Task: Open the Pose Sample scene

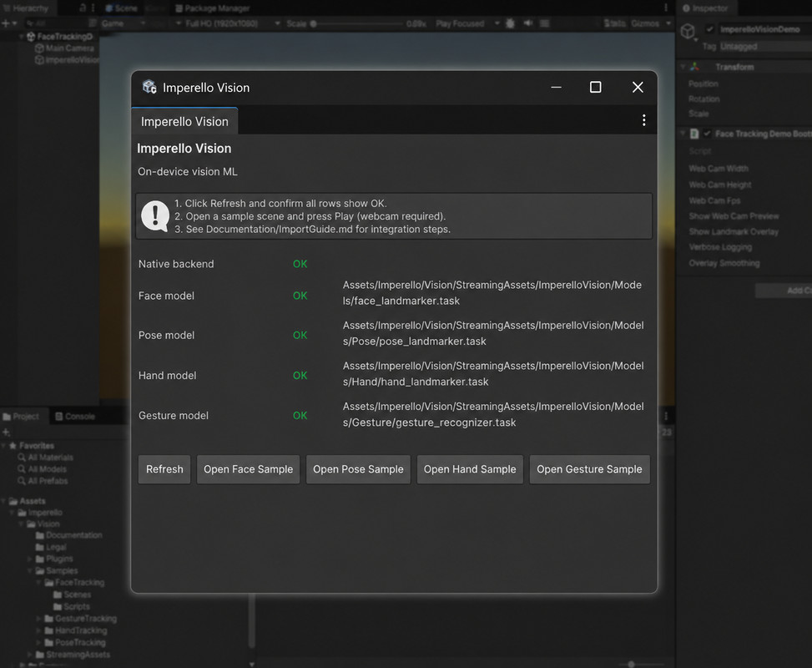Action: pyautogui.click(x=358, y=469)
